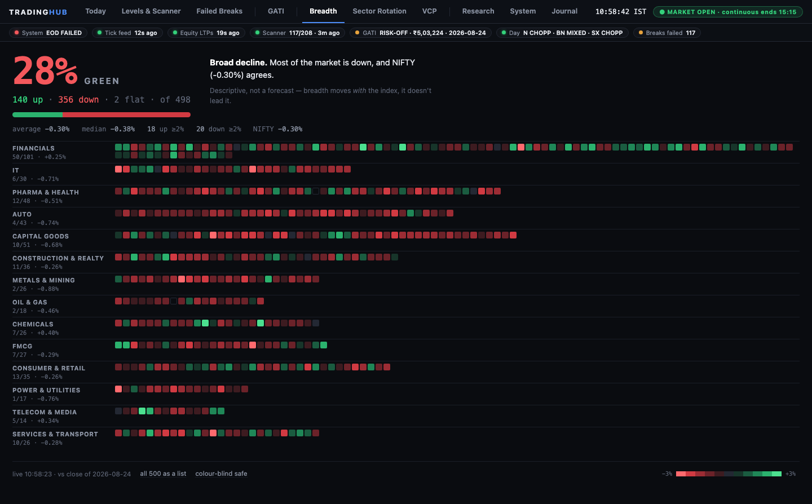Select the CONSUMER & RETAIL sector label
Viewport: 812px width, 504px height.
[x=48, y=368]
